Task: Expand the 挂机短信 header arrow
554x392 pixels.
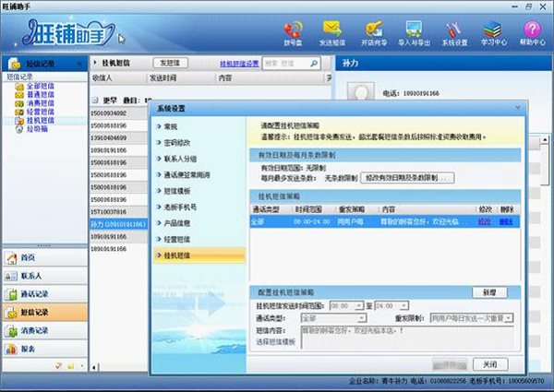Action: click(95, 63)
